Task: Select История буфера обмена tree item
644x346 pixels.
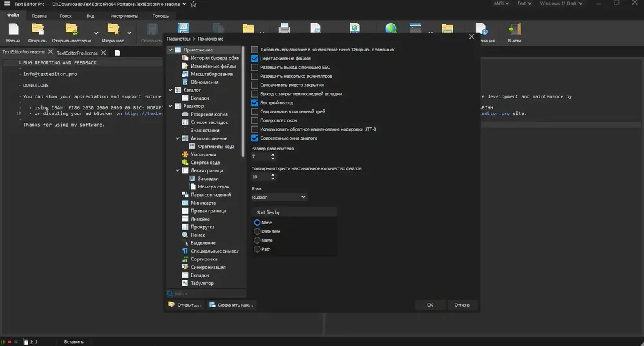Action: [211, 58]
